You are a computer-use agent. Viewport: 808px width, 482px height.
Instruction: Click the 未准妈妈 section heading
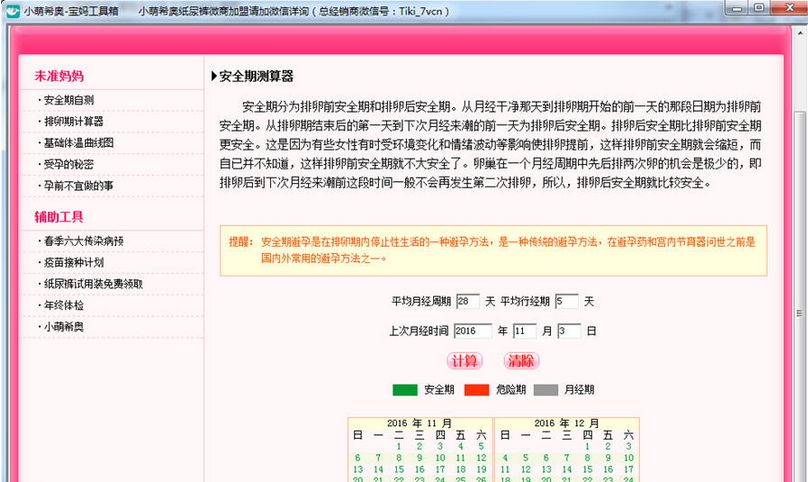click(59, 76)
